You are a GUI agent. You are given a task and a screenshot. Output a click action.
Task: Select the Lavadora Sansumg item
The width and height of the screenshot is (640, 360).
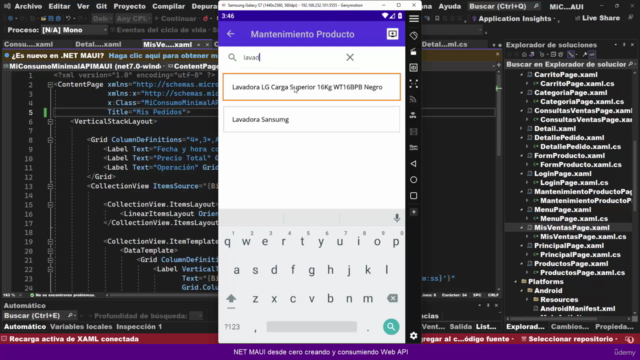pos(311,119)
